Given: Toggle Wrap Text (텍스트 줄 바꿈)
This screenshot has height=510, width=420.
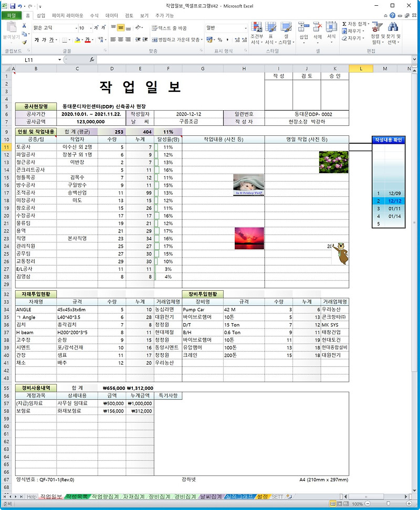Looking at the screenshot, I should point(169,28).
